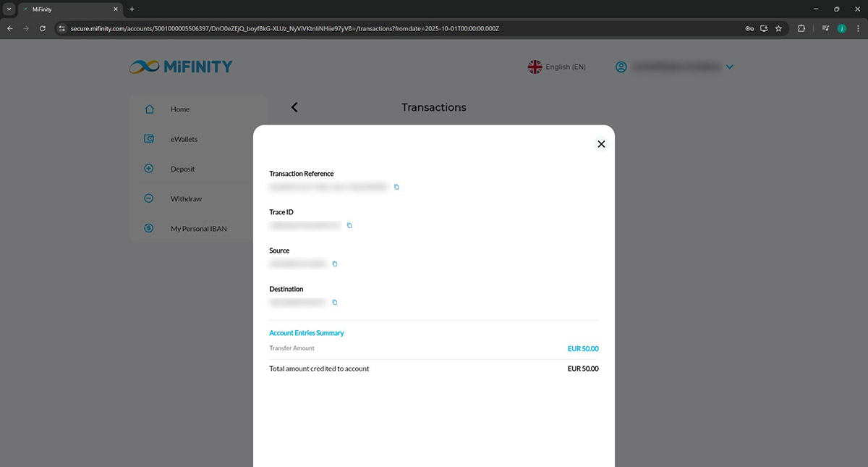
Task: Open My Personal IBAN page
Action: pos(198,229)
